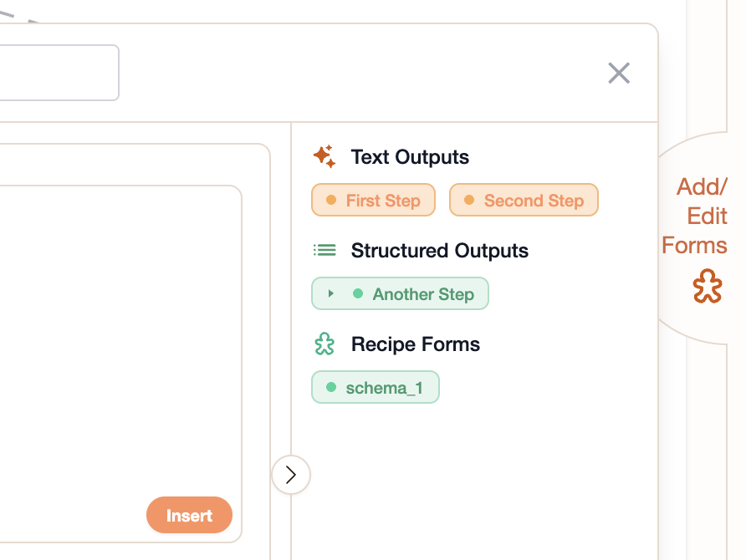Viewport: 746px width, 560px height.
Task: Select the First Step text output
Action: 373,200
